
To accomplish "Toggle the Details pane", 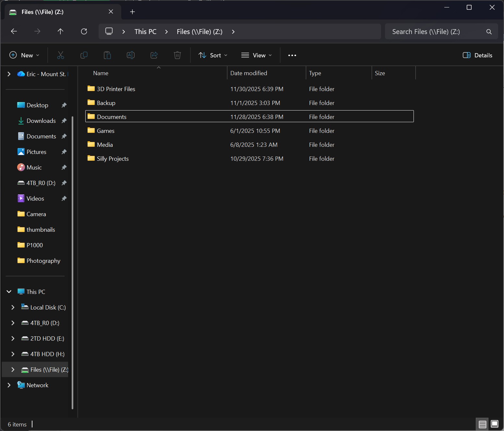I will (477, 55).
